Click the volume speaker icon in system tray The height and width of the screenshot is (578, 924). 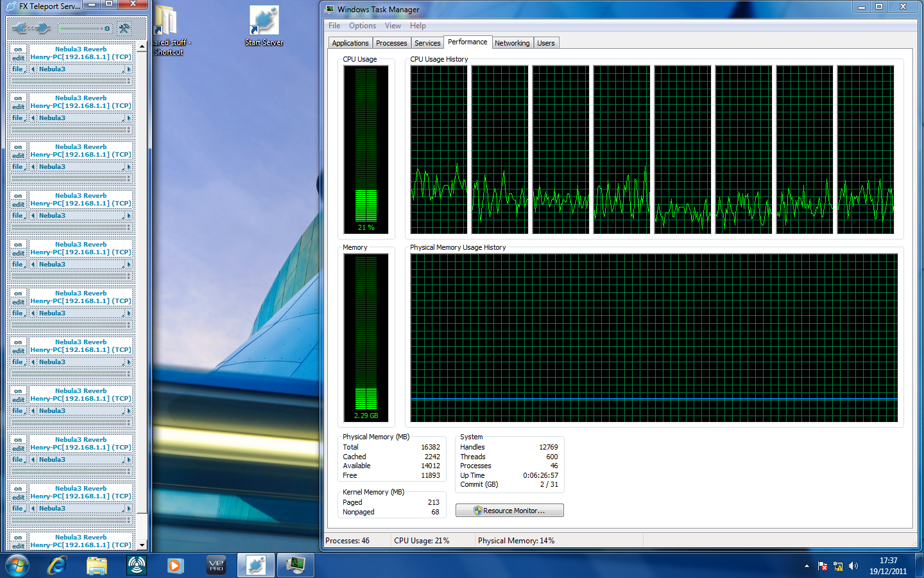[853, 566]
